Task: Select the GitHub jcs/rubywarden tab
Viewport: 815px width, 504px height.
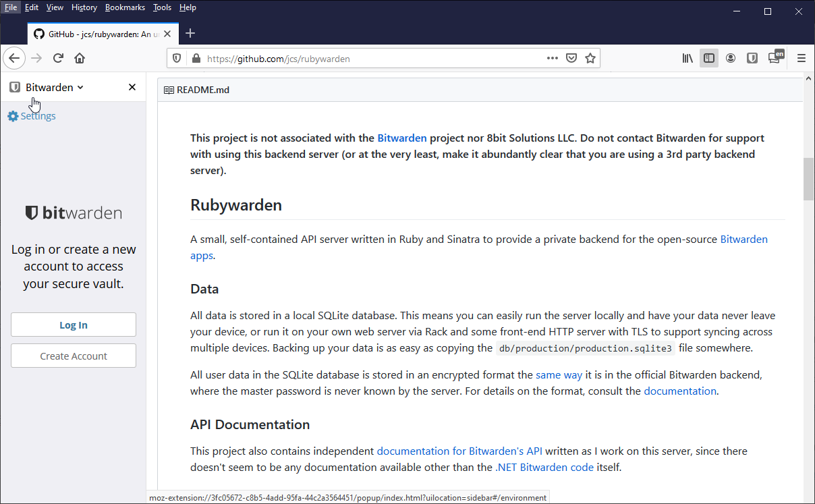Action: point(103,34)
